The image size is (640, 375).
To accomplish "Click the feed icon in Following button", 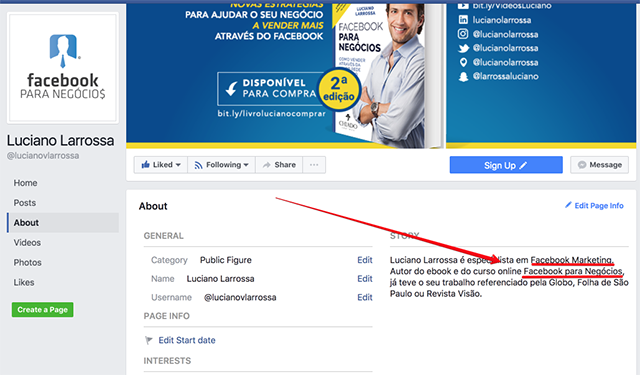I will point(198,165).
